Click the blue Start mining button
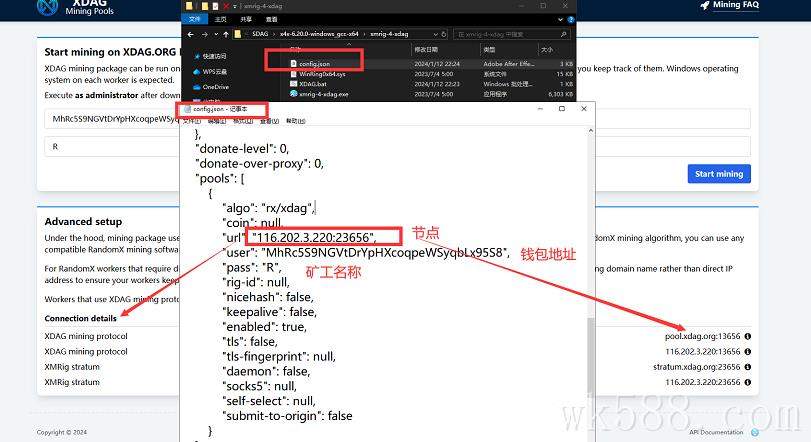This screenshot has width=811, height=442. [719, 174]
